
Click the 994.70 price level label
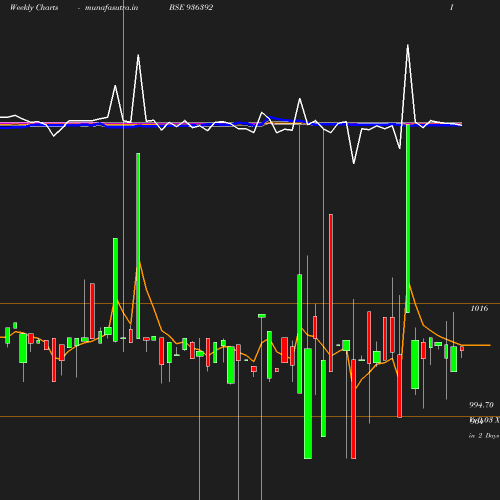(481, 405)
